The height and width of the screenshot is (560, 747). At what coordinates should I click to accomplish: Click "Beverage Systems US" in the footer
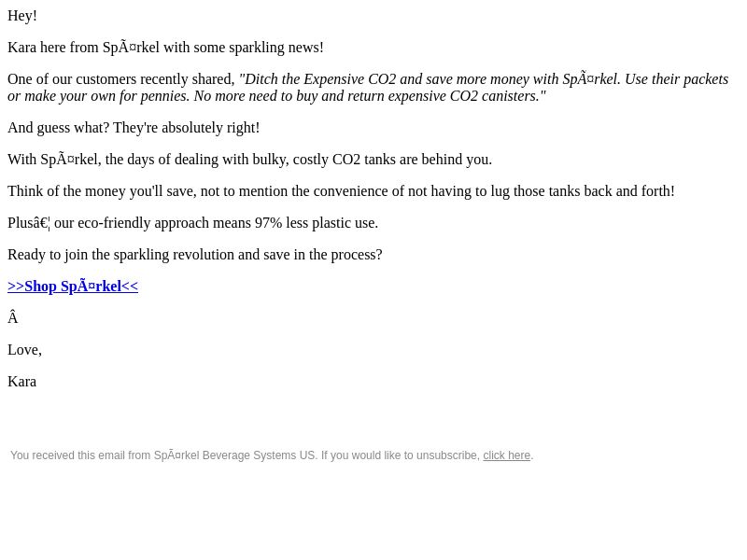(x=259, y=455)
